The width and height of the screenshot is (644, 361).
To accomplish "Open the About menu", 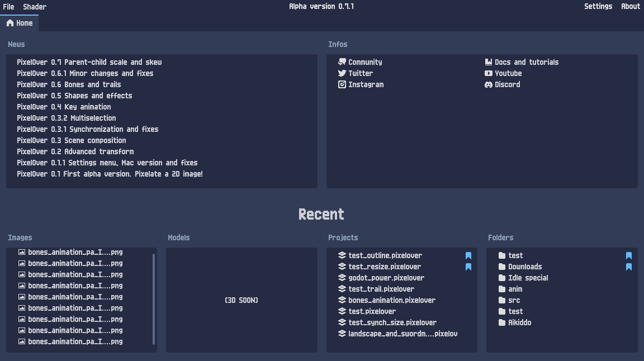I will (x=631, y=6).
